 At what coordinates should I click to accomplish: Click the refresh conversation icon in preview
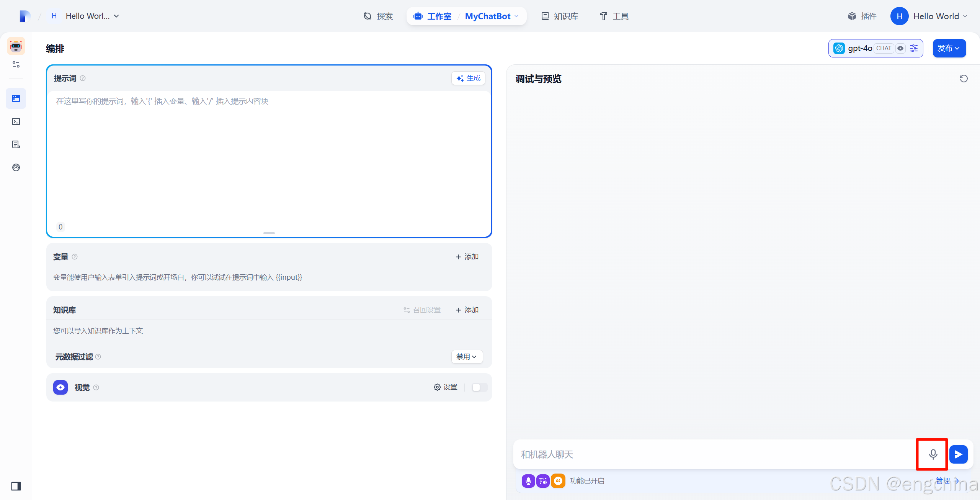click(964, 79)
